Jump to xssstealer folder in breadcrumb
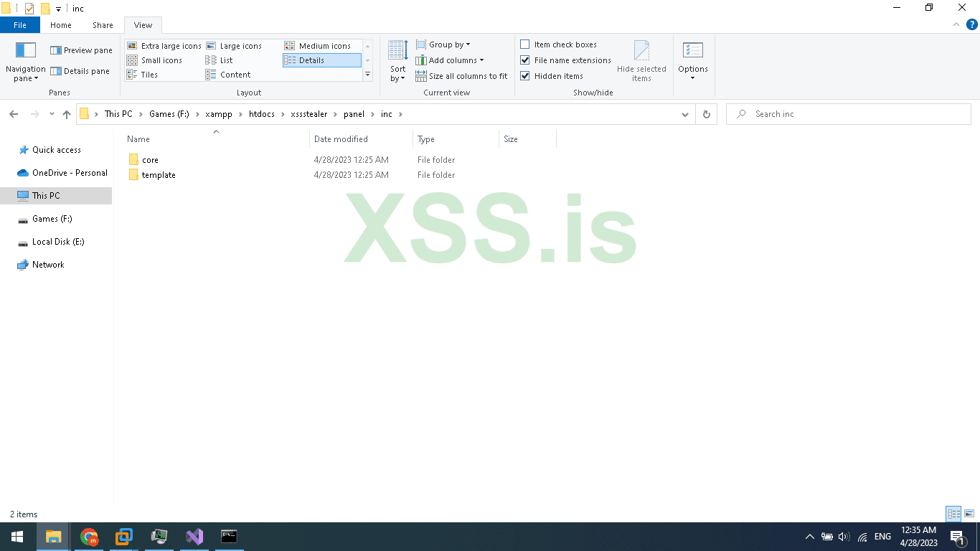 click(310, 114)
